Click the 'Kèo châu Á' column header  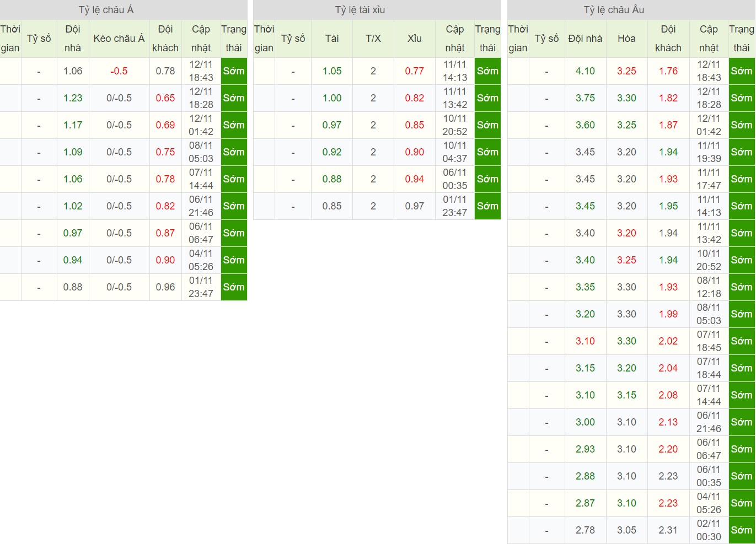tap(119, 39)
